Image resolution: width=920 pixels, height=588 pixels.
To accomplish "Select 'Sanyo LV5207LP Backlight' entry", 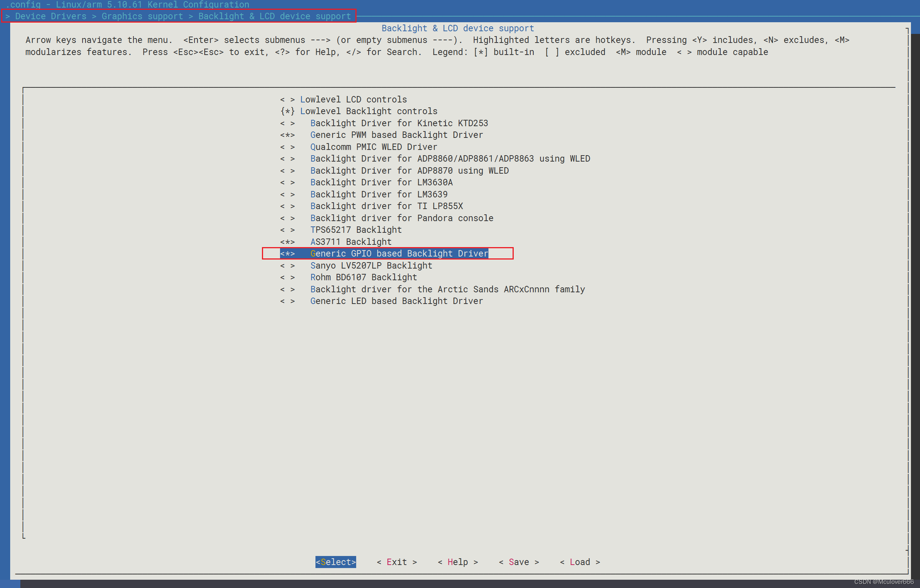I will [x=371, y=266].
